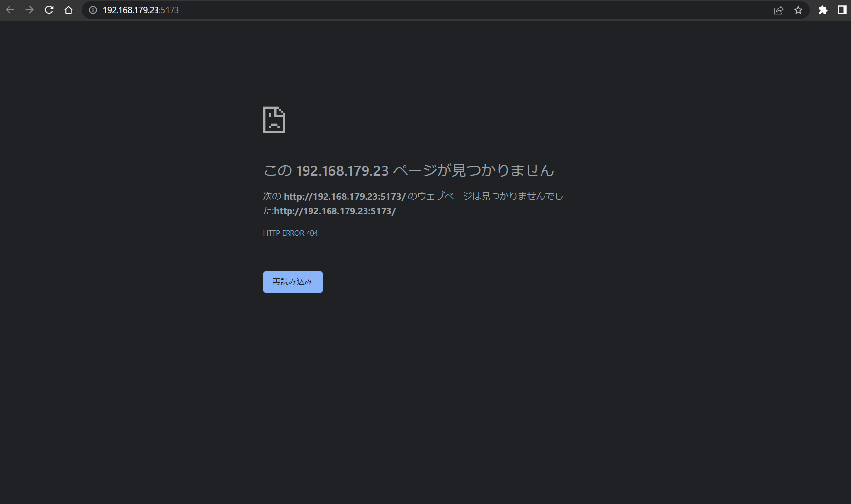
Task: Reload the page with the toolbar refresh icon
Action: (x=49, y=10)
